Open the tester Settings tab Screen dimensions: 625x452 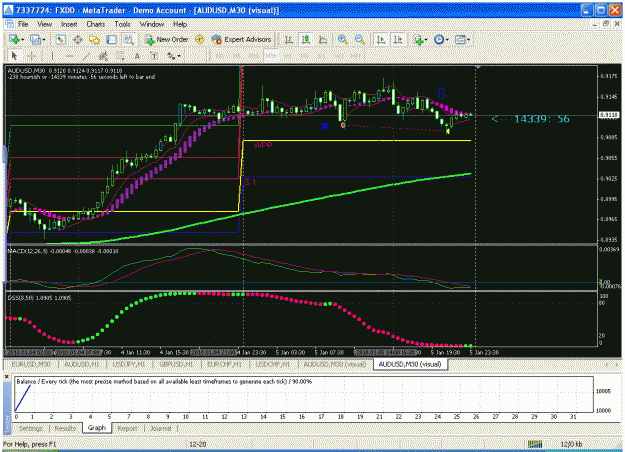[x=31, y=428]
